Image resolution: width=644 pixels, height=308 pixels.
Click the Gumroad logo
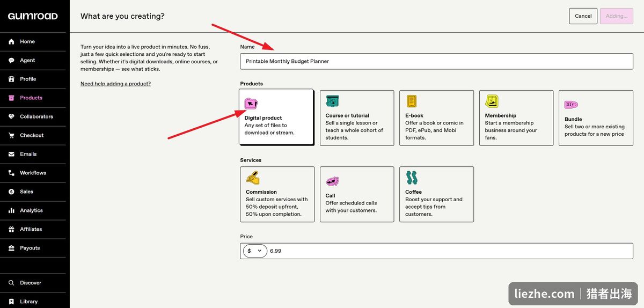[x=33, y=16]
